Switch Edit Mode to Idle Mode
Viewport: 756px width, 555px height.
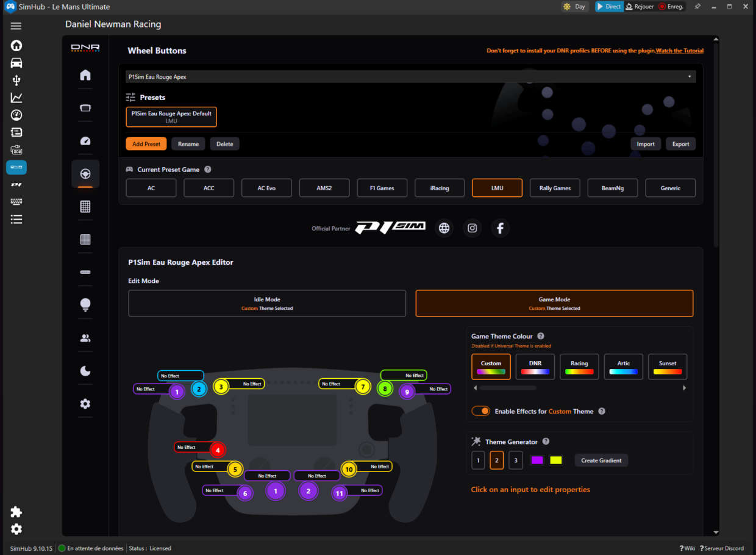coord(266,303)
